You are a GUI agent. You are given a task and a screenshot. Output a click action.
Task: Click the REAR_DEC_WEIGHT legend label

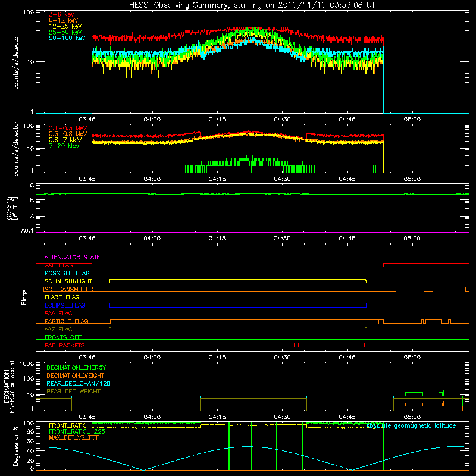point(73,392)
